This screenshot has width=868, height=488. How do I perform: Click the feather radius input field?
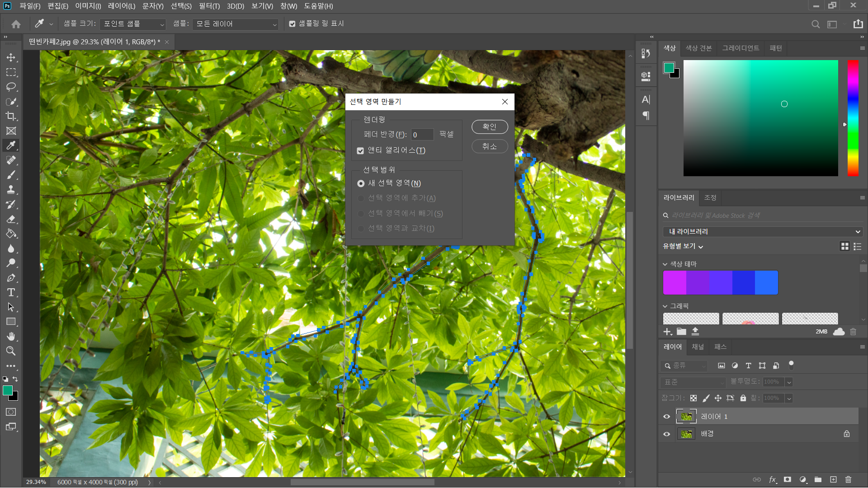(422, 135)
